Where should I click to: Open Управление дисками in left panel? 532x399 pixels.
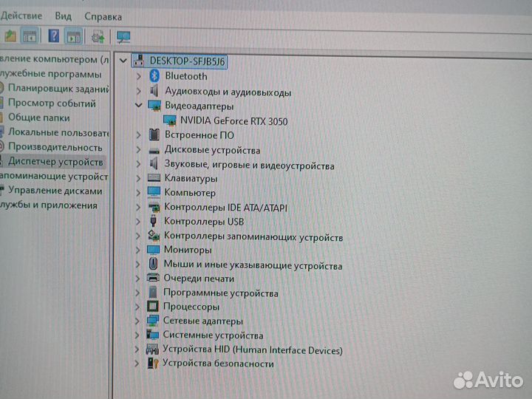55,190
